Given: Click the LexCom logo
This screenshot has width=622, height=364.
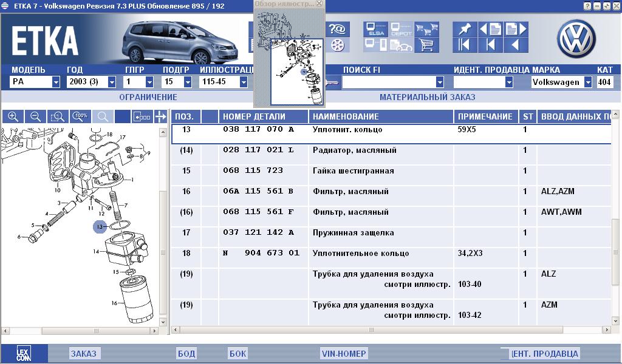Looking at the screenshot, I should 24,353.
